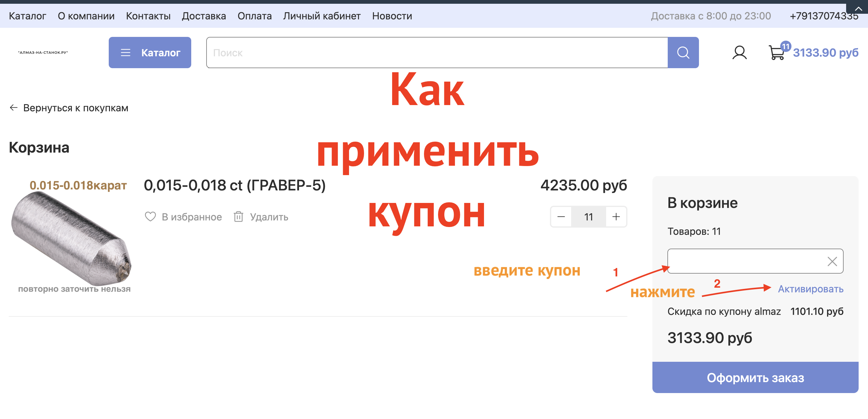Image resolution: width=868 pixels, height=419 pixels.
Task: Open the shopping cart icon
Action: (x=776, y=53)
